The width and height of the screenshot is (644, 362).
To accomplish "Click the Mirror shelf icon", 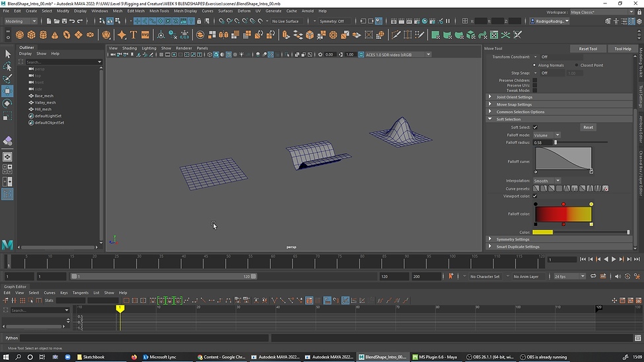I will tap(223, 35).
